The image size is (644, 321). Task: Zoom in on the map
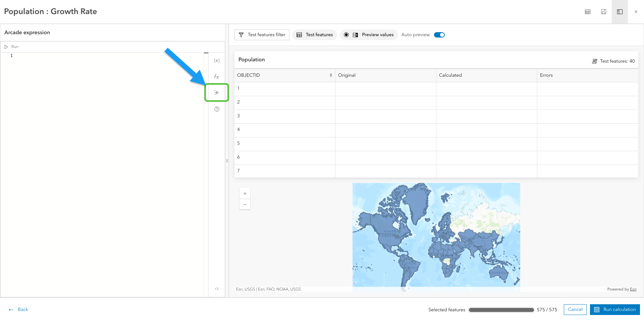pyautogui.click(x=245, y=194)
